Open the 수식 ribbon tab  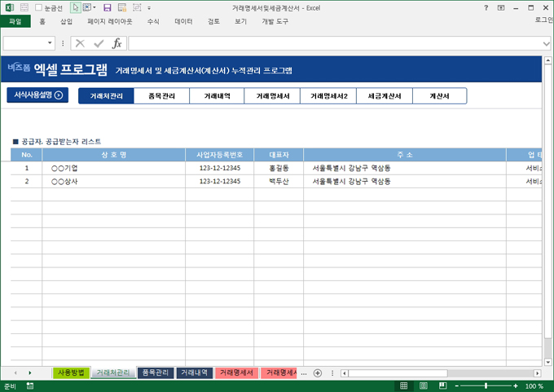153,21
